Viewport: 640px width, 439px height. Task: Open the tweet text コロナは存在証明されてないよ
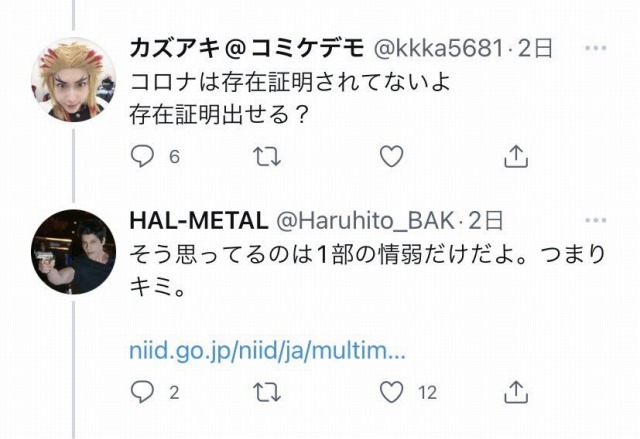[x=290, y=82]
